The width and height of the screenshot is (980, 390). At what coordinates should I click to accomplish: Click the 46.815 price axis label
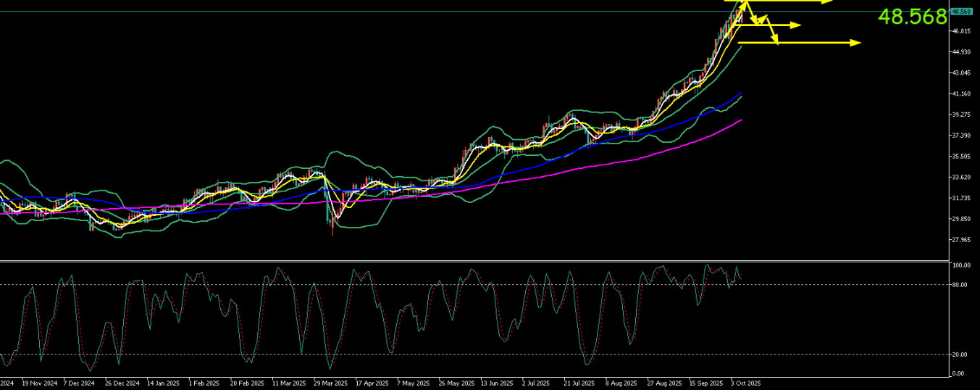click(x=962, y=31)
